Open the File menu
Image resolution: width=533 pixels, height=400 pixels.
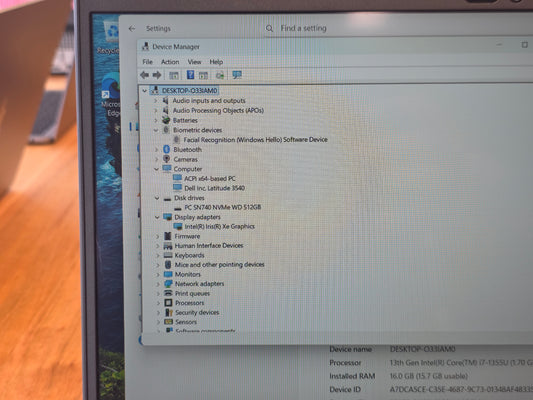147,62
